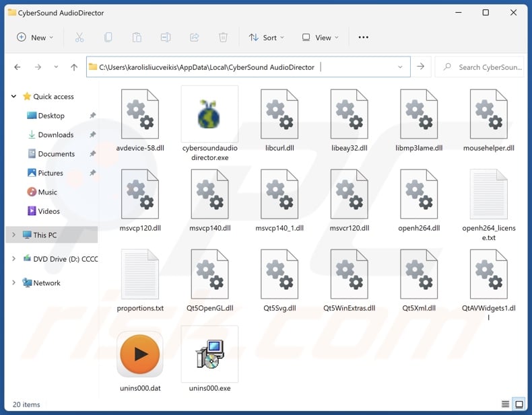Maximize the CyberSound AudioDirector window
Viewport: 532px width, 415px height.
tap(486, 13)
